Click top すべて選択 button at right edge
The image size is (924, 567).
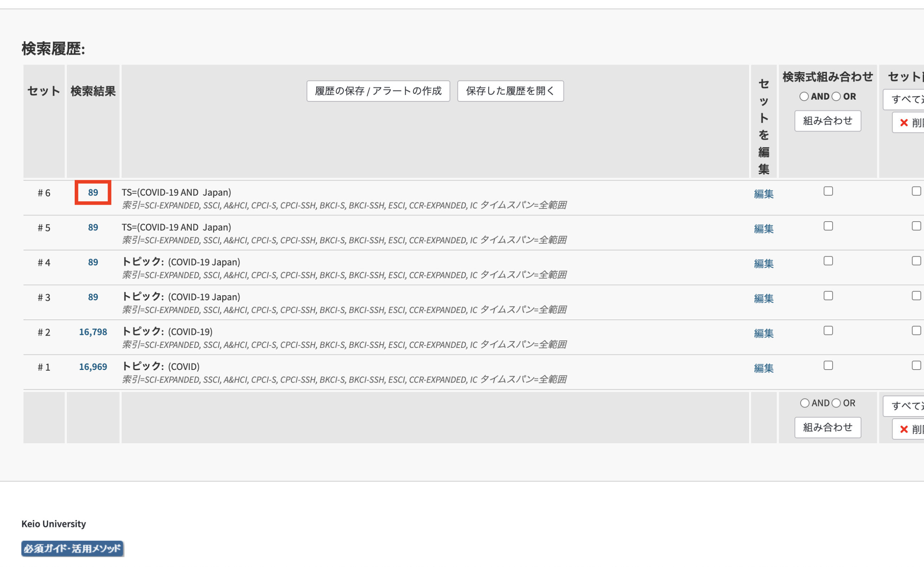(904, 99)
